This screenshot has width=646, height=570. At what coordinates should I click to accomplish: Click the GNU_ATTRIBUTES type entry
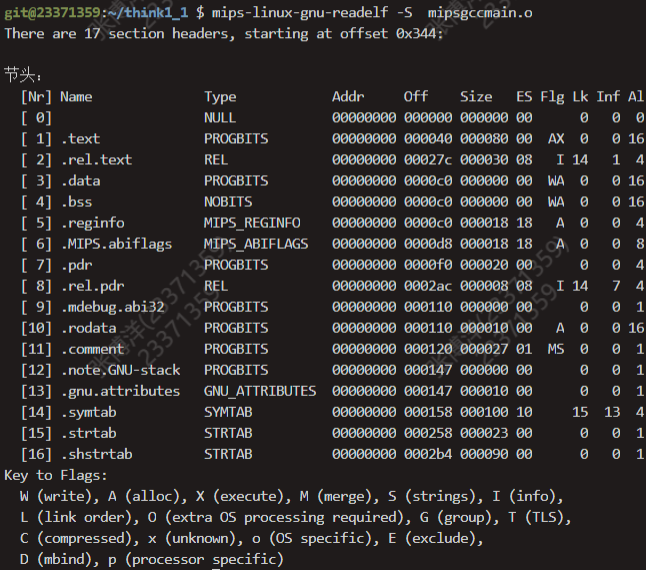(260, 391)
